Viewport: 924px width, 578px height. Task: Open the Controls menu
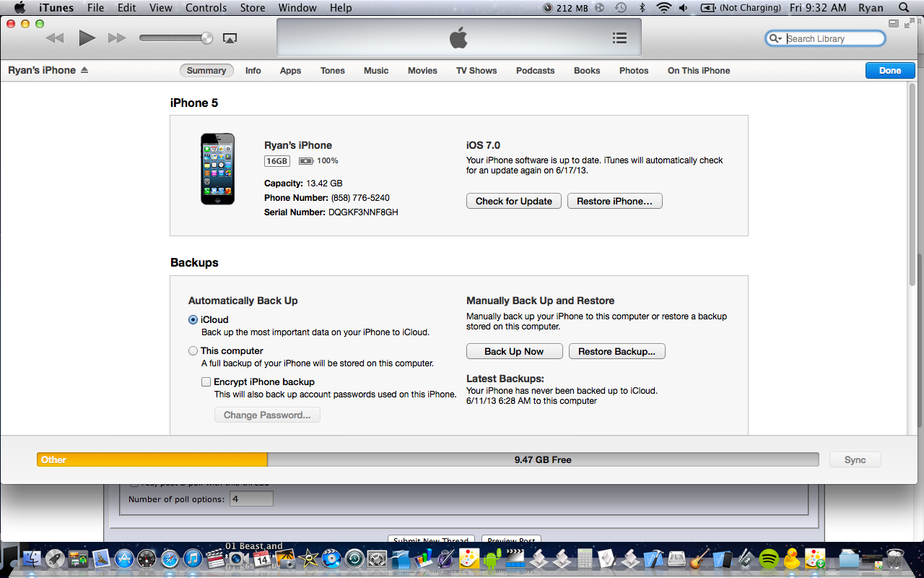[x=206, y=8]
